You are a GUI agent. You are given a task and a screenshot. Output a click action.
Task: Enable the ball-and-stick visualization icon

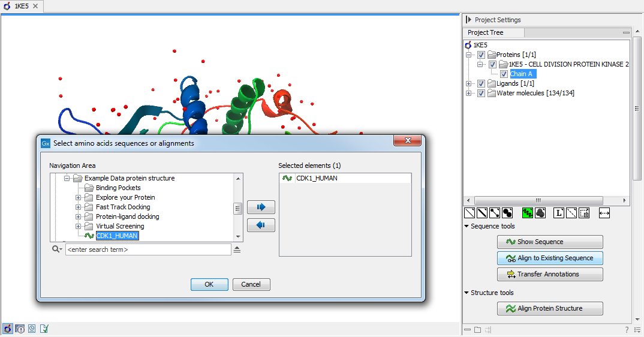495,213
